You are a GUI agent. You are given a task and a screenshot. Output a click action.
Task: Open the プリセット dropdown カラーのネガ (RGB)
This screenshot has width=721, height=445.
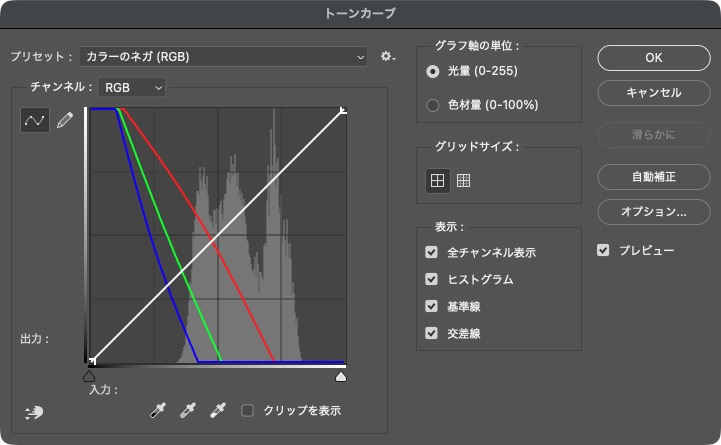coord(223,57)
